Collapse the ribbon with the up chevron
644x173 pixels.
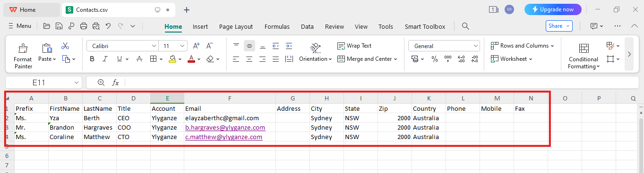coord(634,26)
